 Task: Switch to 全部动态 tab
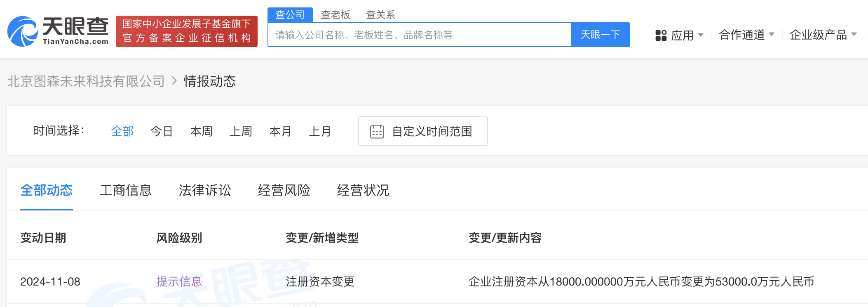coord(47,190)
